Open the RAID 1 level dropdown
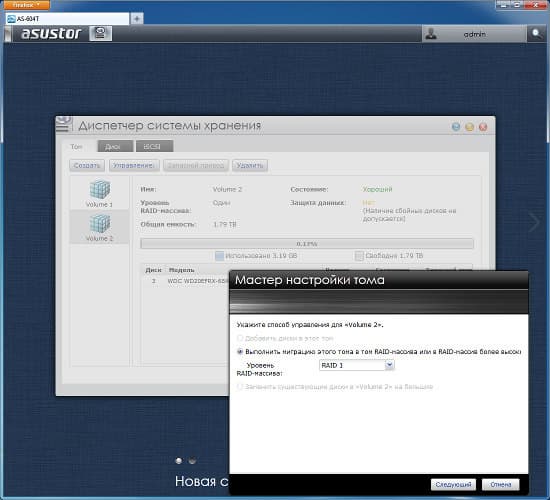This screenshot has height=500, width=550. click(357, 365)
